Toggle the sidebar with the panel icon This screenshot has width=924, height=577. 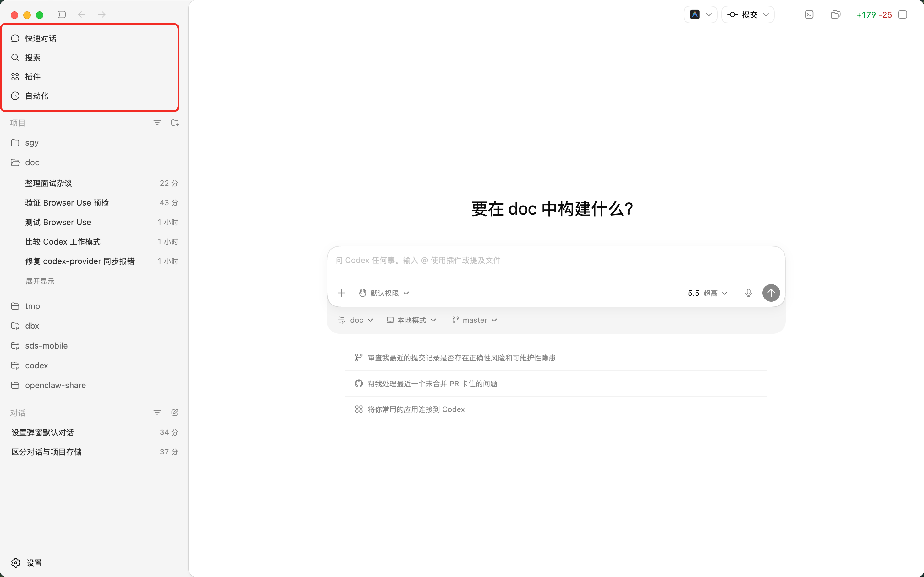tap(62, 14)
